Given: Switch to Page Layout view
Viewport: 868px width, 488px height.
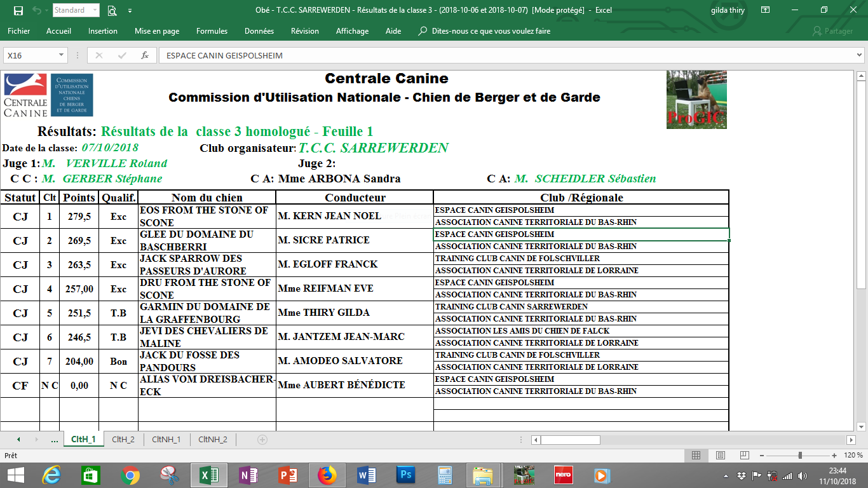Looking at the screenshot, I should coord(720,456).
